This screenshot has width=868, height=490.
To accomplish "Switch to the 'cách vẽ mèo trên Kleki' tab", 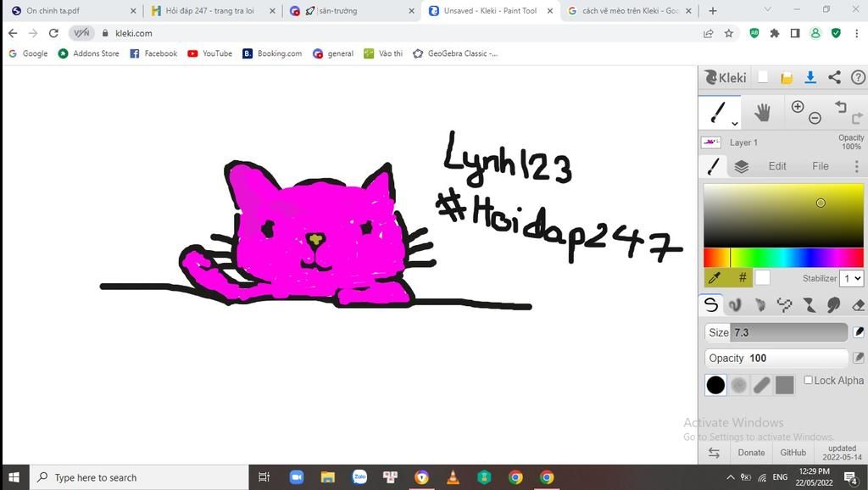I will pos(630,10).
